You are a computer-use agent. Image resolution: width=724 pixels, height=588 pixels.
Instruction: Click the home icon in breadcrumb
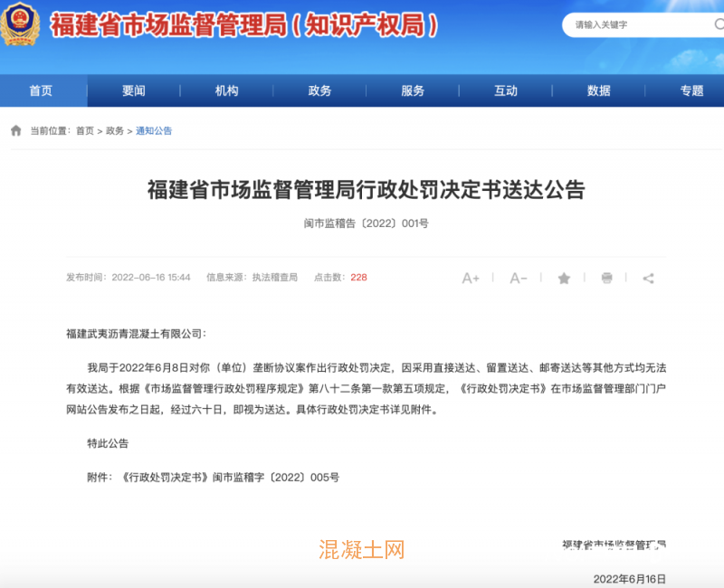[x=16, y=130]
